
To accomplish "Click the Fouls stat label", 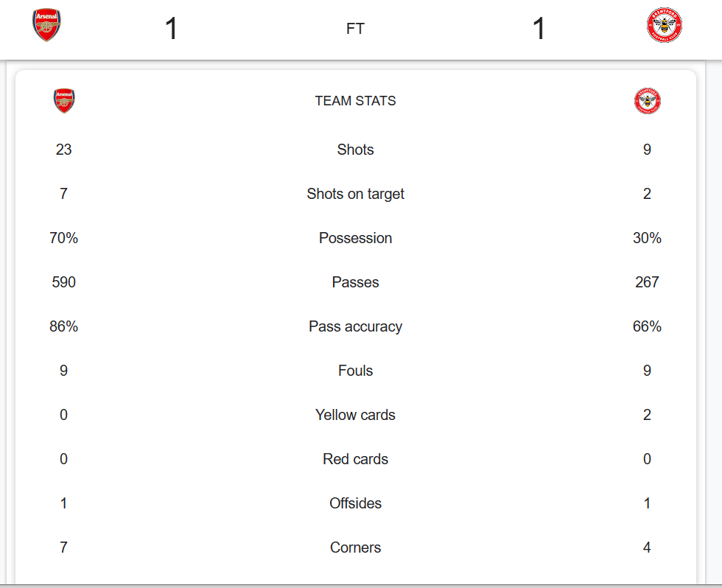I will 355,371.
